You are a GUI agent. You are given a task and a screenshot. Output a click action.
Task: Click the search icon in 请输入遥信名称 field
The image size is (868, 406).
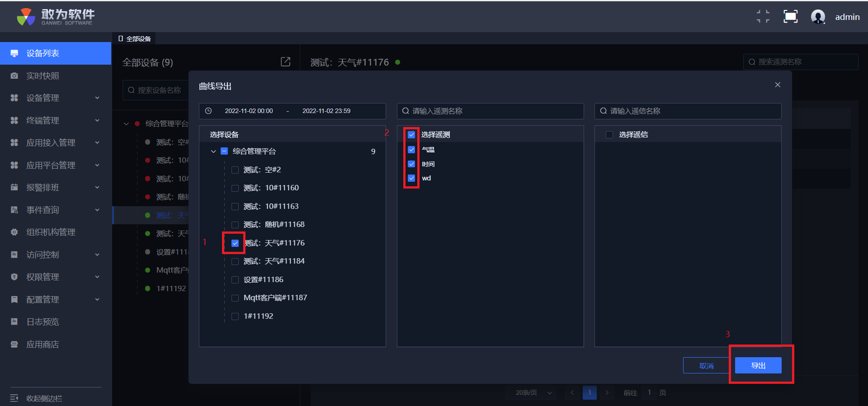click(604, 111)
